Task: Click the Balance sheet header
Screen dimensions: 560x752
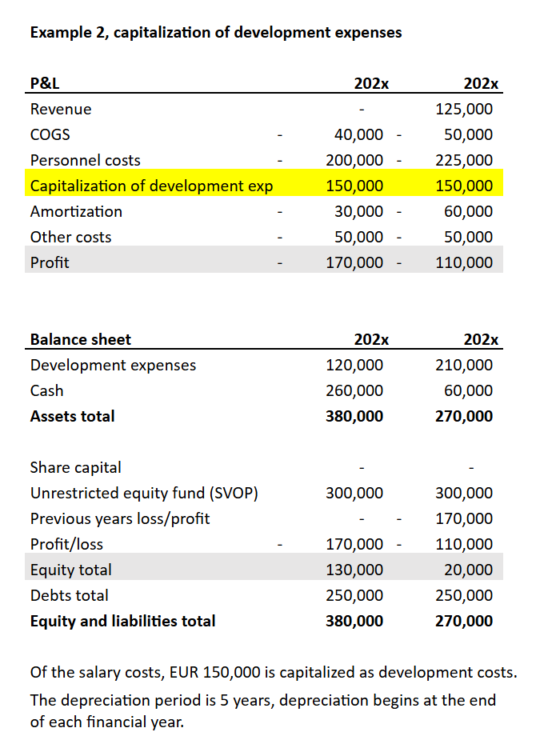Action: pyautogui.click(x=80, y=339)
